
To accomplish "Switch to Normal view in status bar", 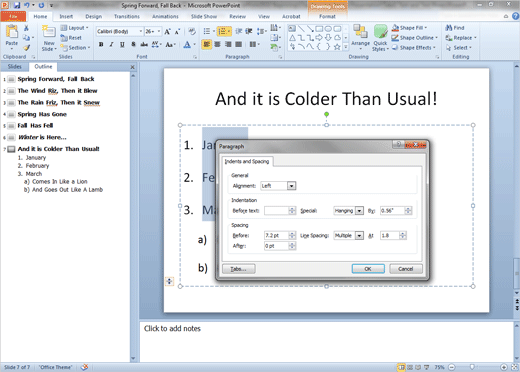I will point(401,367).
